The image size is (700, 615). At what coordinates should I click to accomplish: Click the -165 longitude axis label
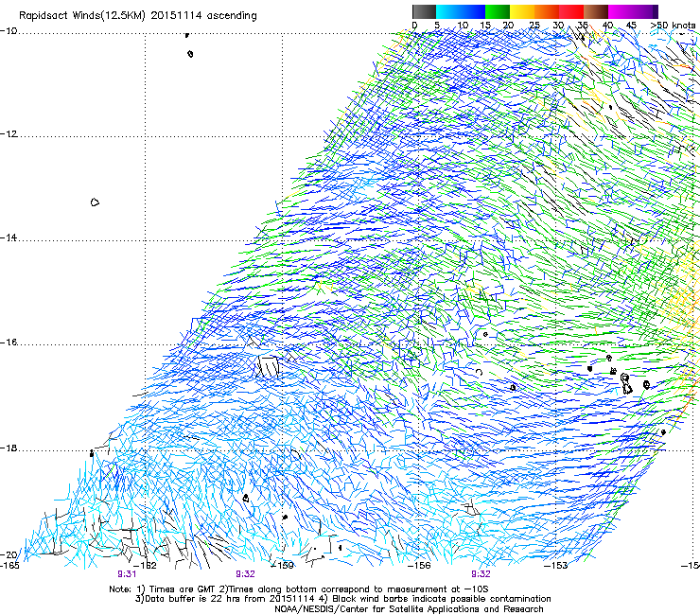click(9, 566)
